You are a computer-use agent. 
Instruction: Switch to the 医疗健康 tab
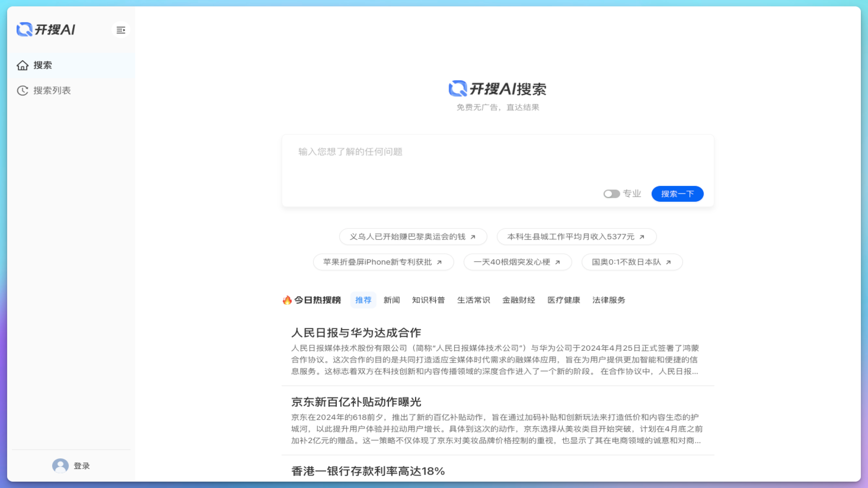pos(564,300)
